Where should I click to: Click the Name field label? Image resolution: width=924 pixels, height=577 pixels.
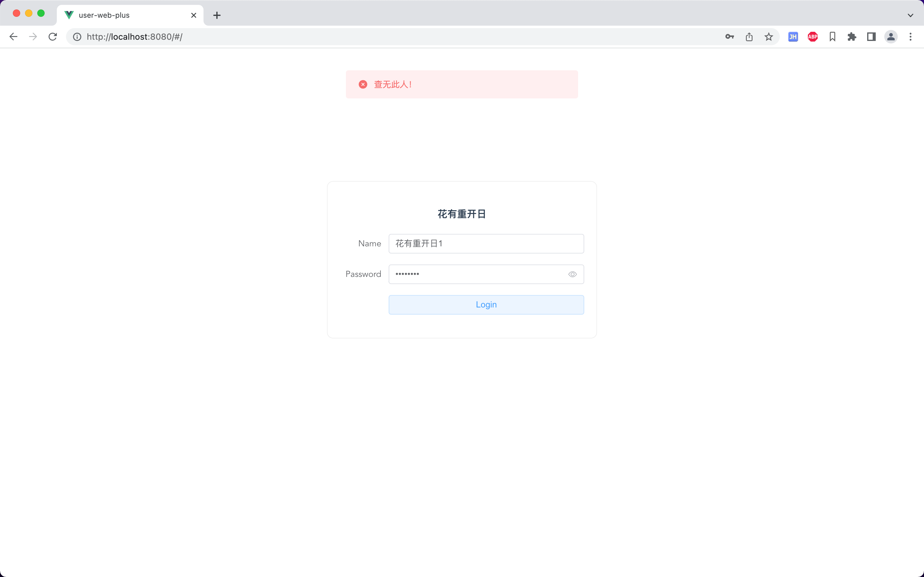[x=369, y=244]
